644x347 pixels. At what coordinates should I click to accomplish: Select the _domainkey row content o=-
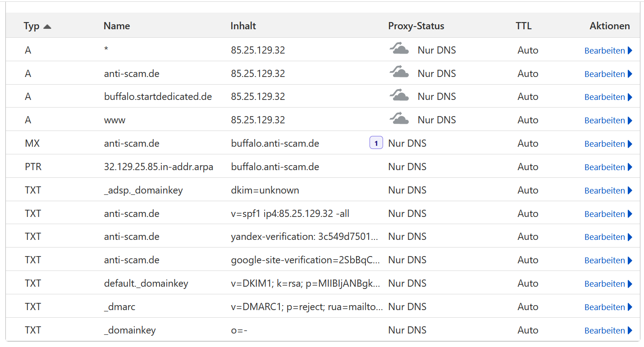tap(239, 330)
